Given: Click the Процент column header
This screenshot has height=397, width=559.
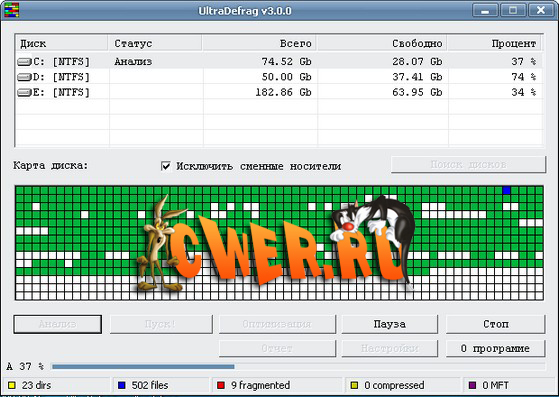Looking at the screenshot, I should click(494, 43).
